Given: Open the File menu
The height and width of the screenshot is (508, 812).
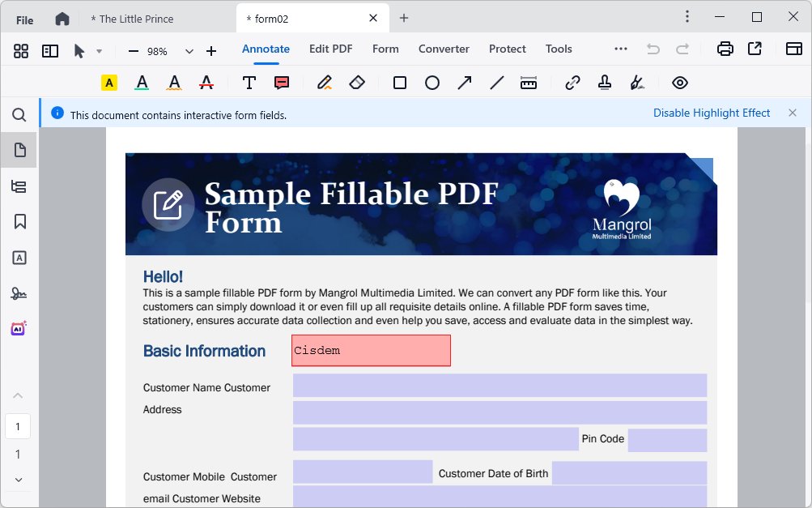Looking at the screenshot, I should click(x=25, y=20).
